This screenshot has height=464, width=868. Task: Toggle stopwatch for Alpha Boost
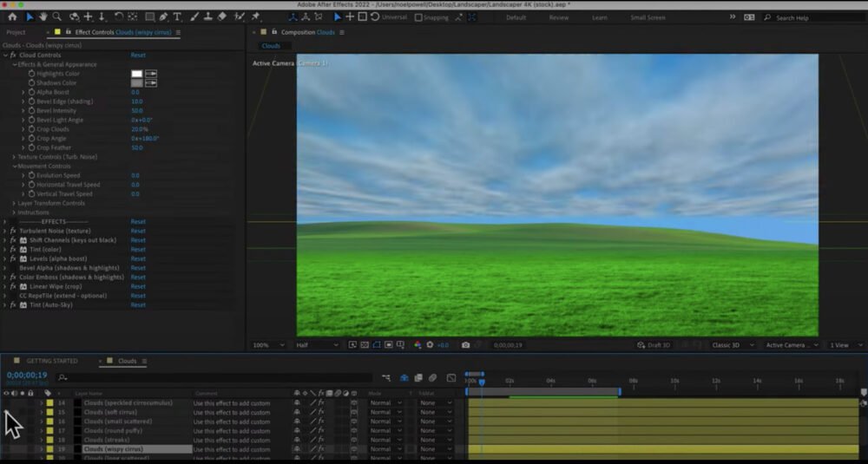(31, 92)
